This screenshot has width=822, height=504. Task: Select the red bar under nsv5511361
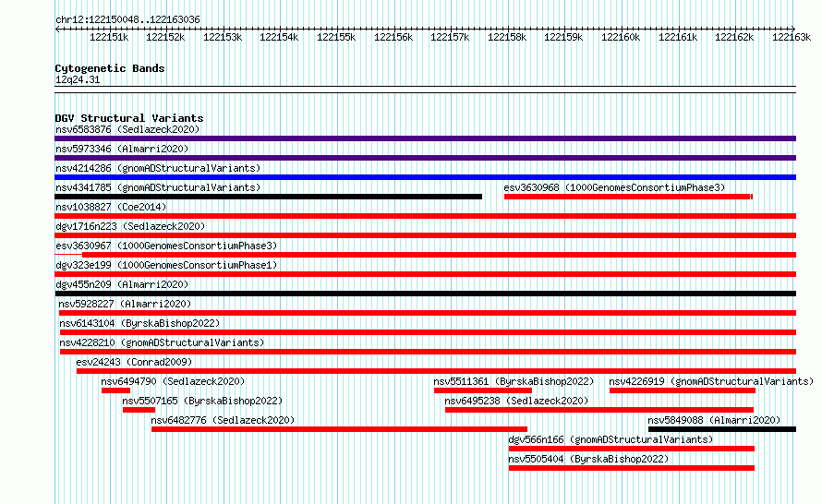483,390
